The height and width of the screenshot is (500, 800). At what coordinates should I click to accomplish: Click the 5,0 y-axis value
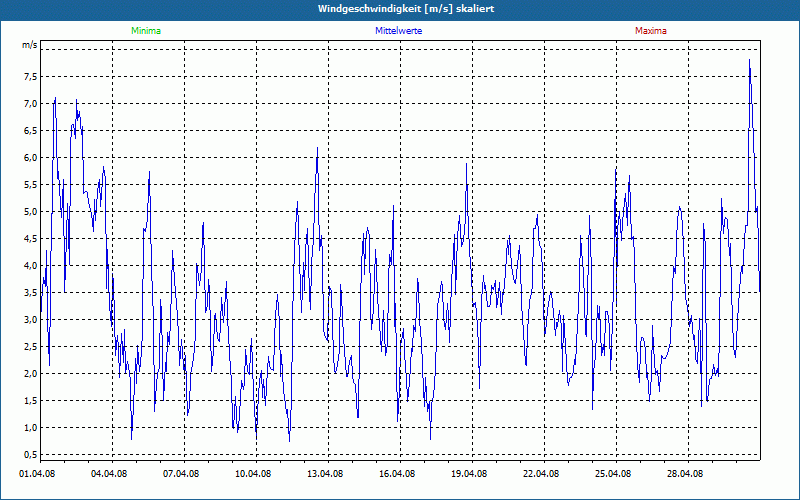(30, 212)
